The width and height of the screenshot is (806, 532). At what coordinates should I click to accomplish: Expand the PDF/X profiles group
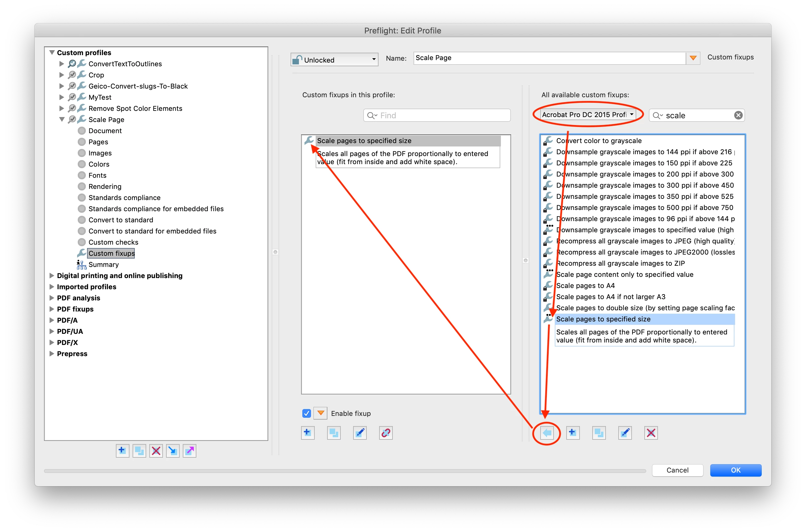52,342
